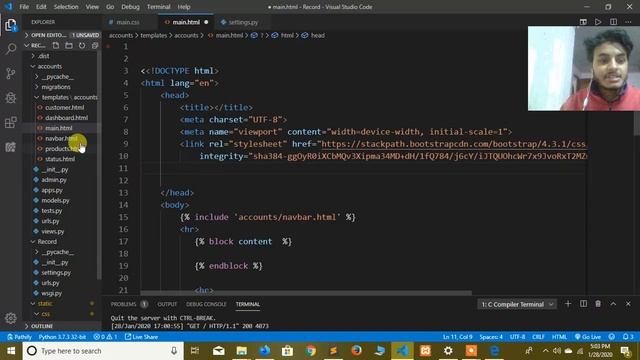This screenshot has width=640, height=360.
Task: Open admin.py in explorer
Action: (x=53, y=180)
